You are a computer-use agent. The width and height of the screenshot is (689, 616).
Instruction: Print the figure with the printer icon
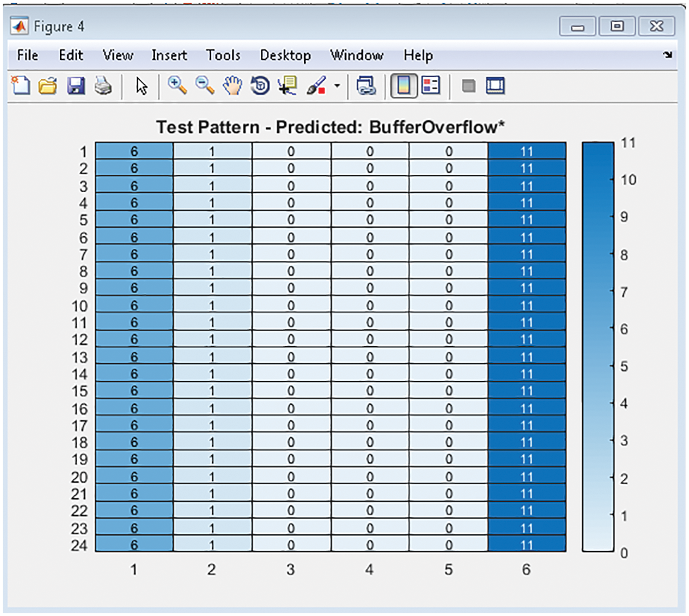(x=103, y=86)
